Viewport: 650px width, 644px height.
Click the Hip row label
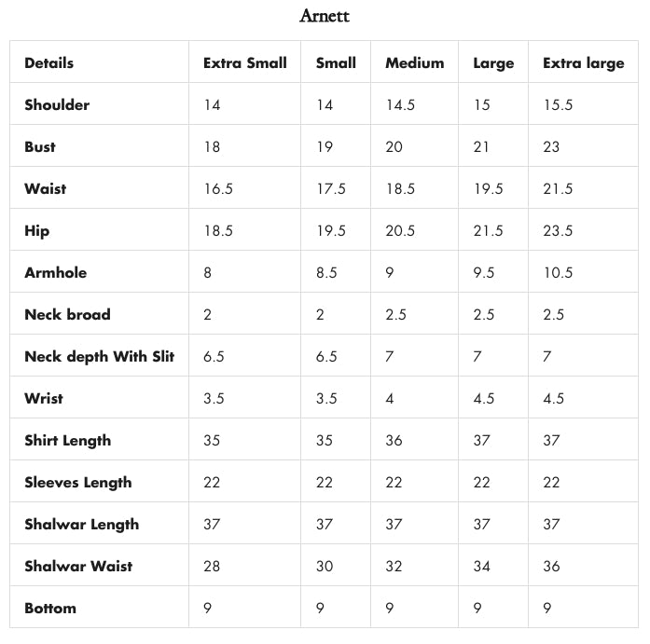pos(37,231)
